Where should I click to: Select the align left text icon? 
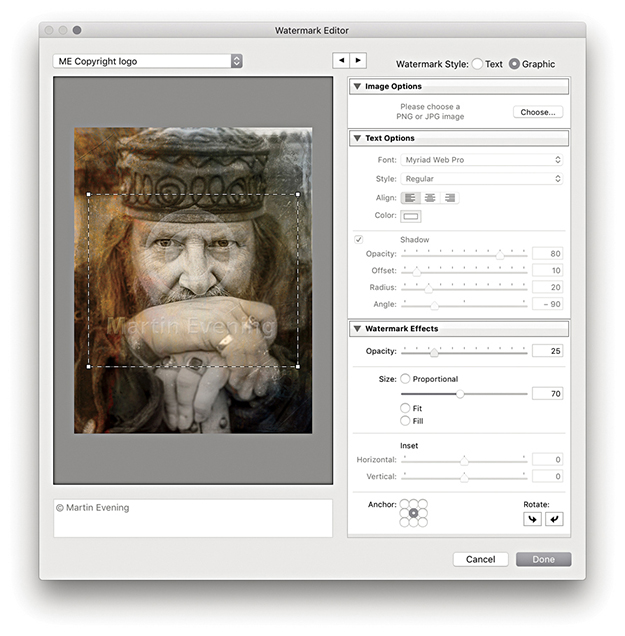[410, 198]
